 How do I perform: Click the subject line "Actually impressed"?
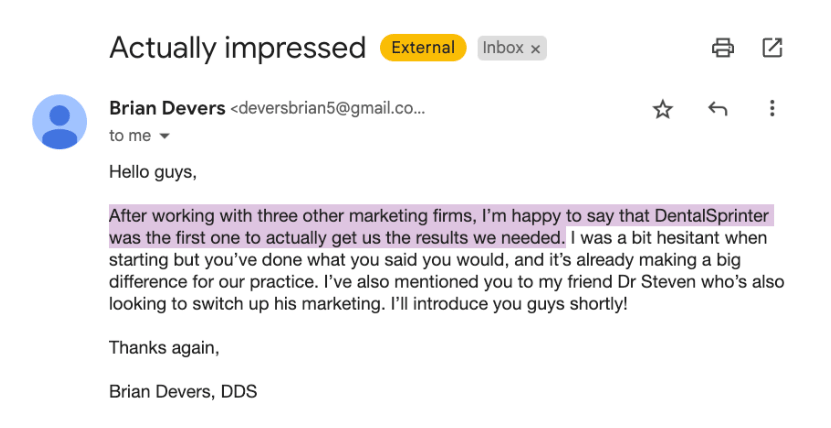point(237,47)
